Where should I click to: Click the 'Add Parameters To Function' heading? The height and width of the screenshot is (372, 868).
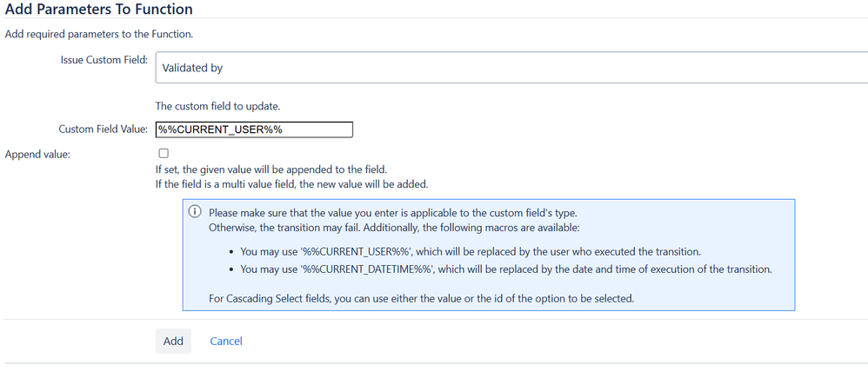98,9
